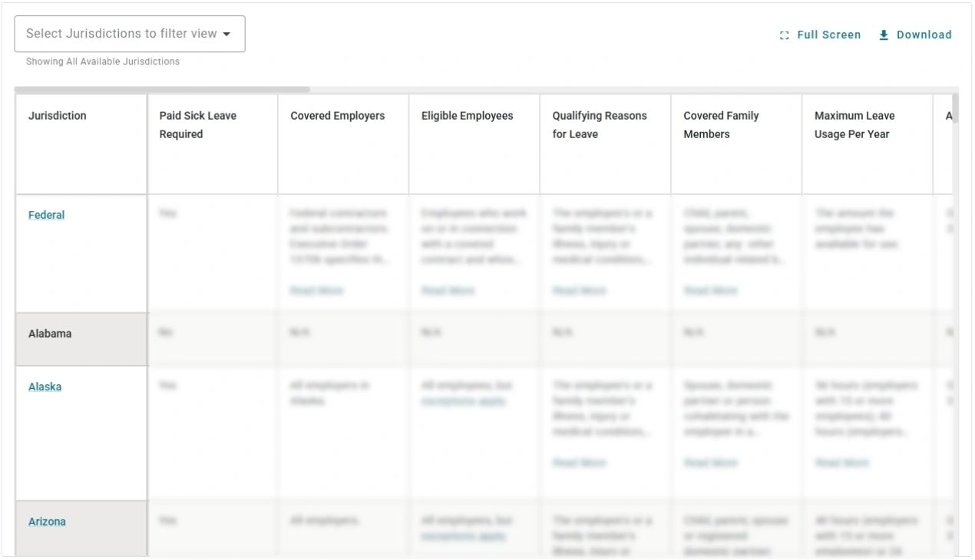Click the Jurisdiction column header
Image resolution: width=975 pixels, height=560 pixels.
(x=56, y=116)
